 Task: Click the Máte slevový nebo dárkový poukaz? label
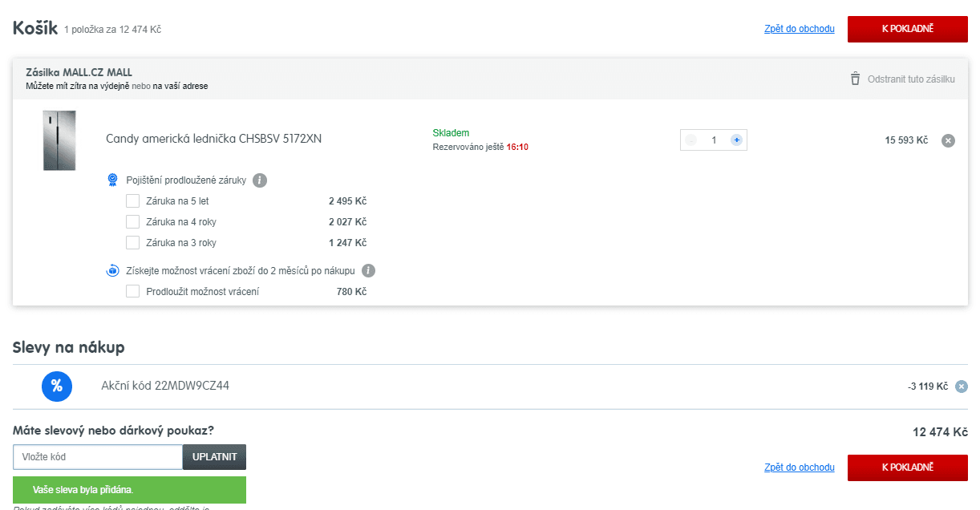pyautogui.click(x=114, y=431)
